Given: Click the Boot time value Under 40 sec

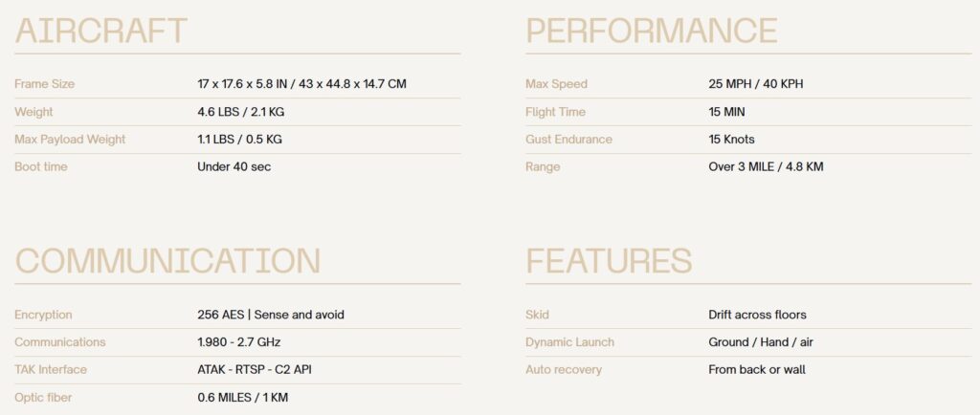Looking at the screenshot, I should (x=234, y=166).
